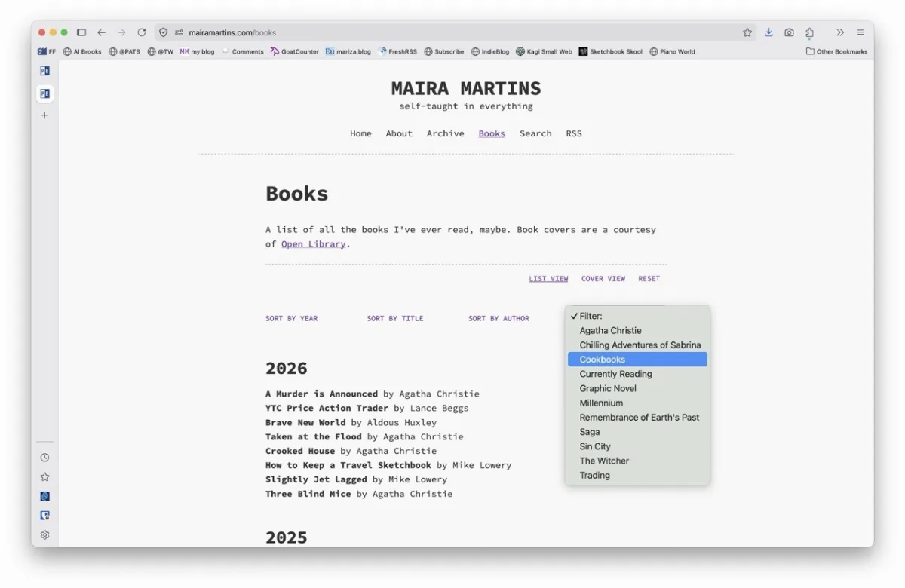Open the Piano World bookmark
Image resolution: width=905 pixels, height=588 pixels.
point(672,52)
